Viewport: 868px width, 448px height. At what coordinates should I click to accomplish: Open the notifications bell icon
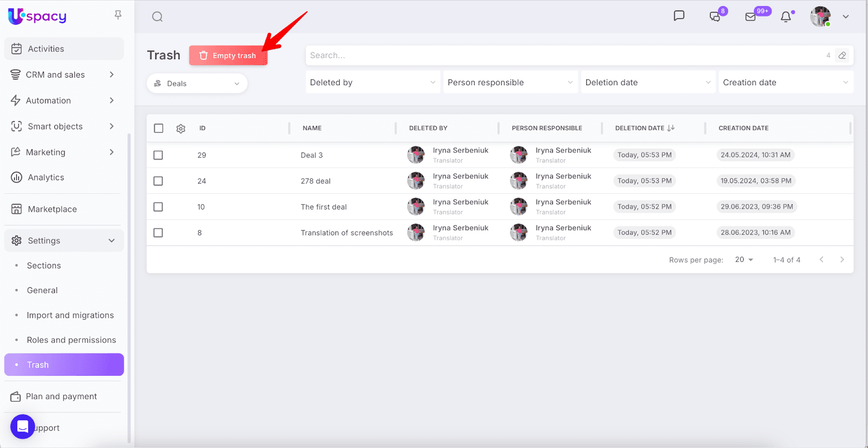pos(786,17)
